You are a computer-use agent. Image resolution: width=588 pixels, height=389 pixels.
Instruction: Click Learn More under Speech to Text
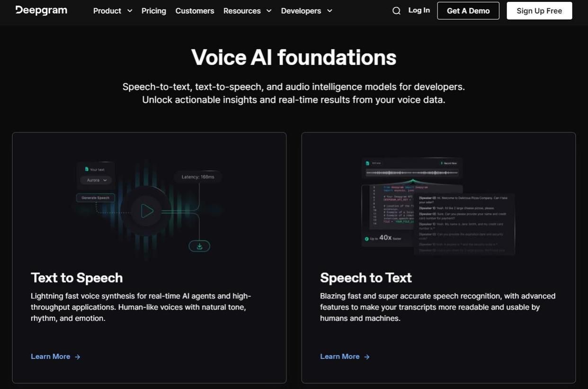tap(345, 356)
